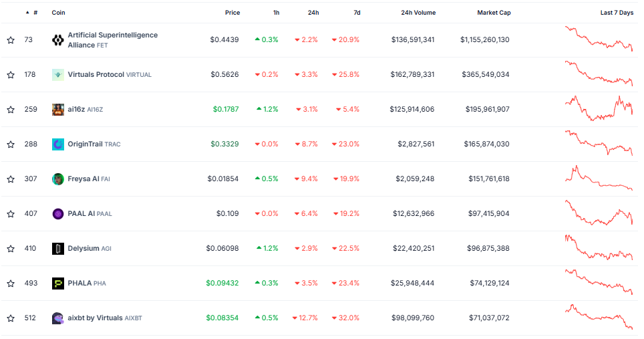Click the green price $0.3329
Screen dimensions: 644x339
tap(224, 144)
